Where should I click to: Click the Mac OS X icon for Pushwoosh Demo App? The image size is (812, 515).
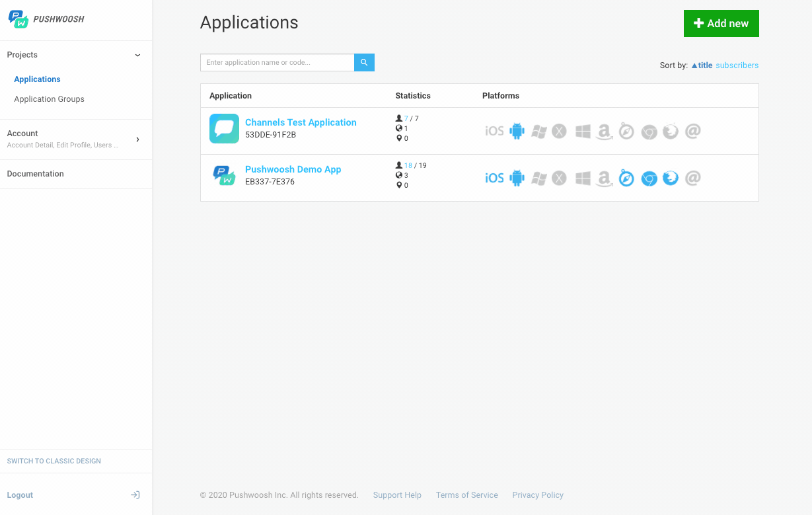coord(560,178)
